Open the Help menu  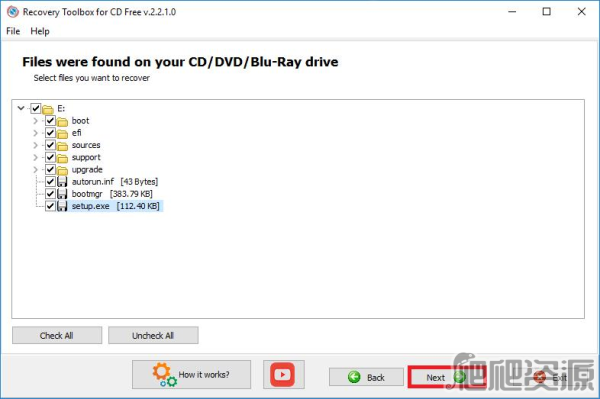40,31
